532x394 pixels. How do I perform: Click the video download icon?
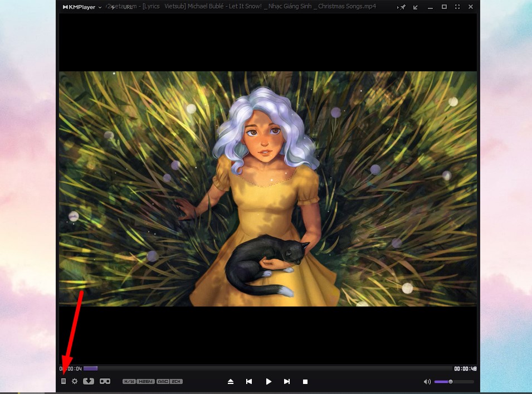[x=89, y=381]
